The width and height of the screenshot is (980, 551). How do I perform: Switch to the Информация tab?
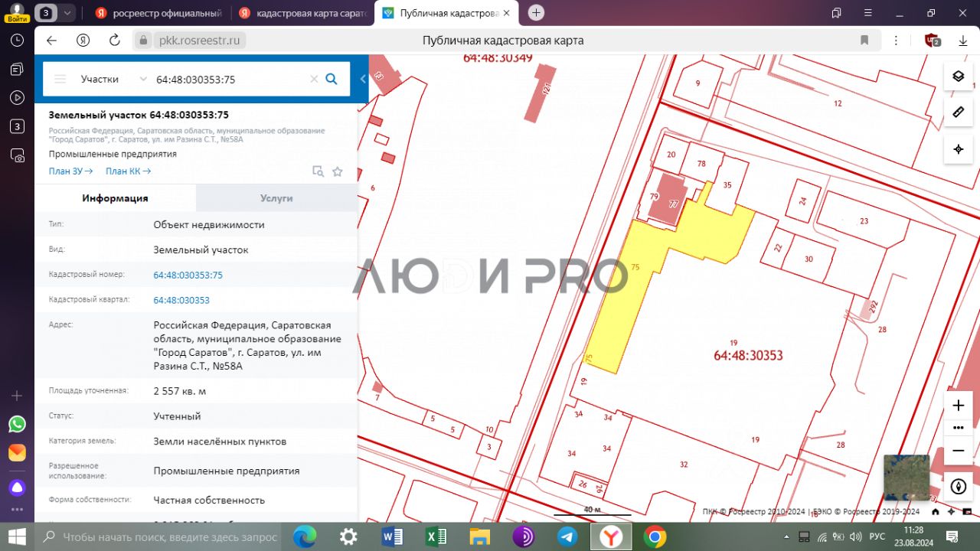click(115, 198)
